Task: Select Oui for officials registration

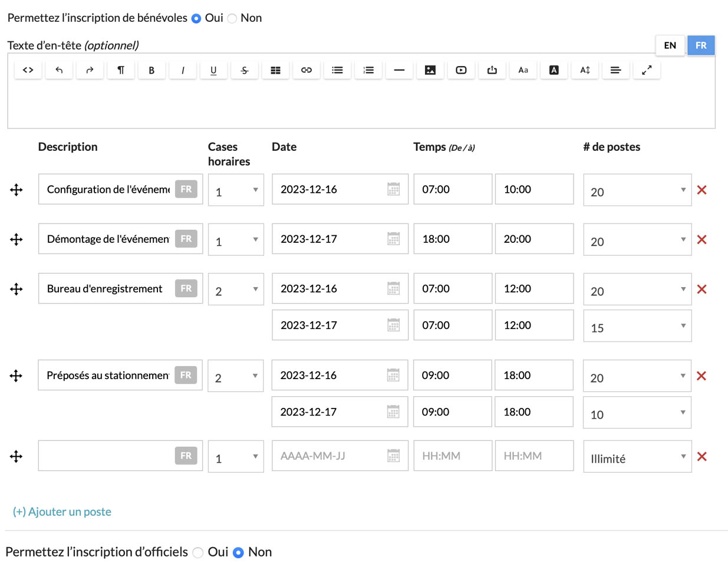Action: tap(199, 552)
